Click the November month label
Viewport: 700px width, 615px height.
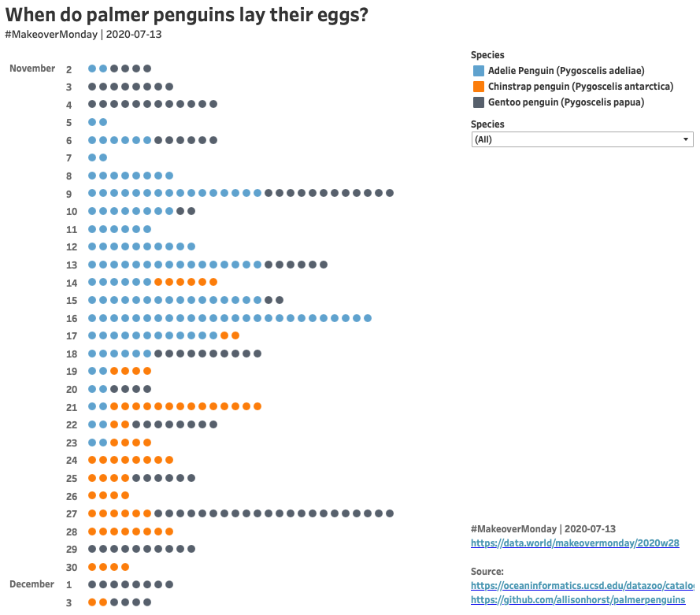pyautogui.click(x=32, y=69)
